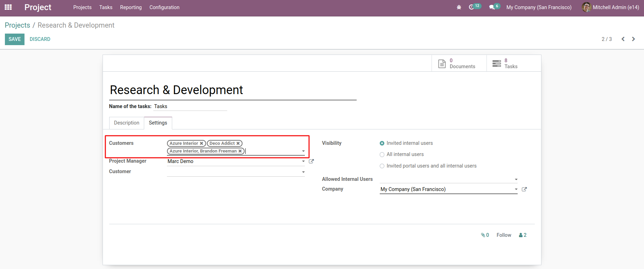Save the project changes
Screen dimensions: 644x269
click(x=14, y=39)
